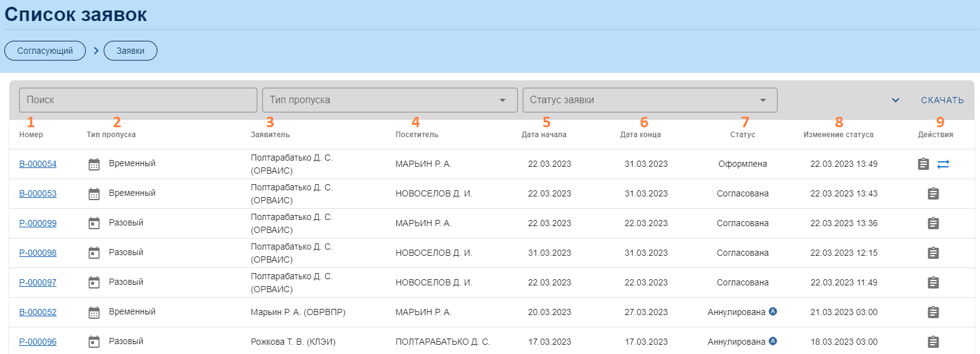Sort by the Дата начала column header
Viewport: 980px width, 354px height.
[544, 134]
